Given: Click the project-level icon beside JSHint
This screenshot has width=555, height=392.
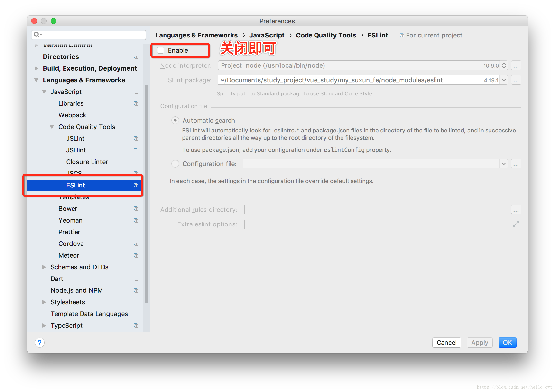Looking at the screenshot, I should point(136,150).
